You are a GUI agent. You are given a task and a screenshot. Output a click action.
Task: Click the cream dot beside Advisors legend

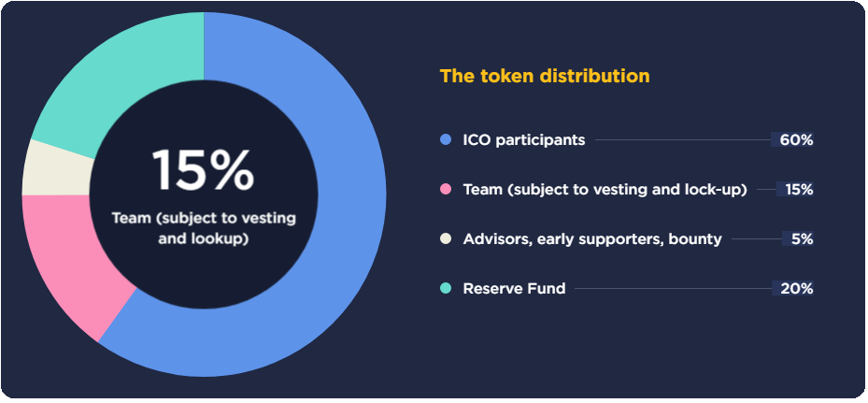tap(446, 239)
